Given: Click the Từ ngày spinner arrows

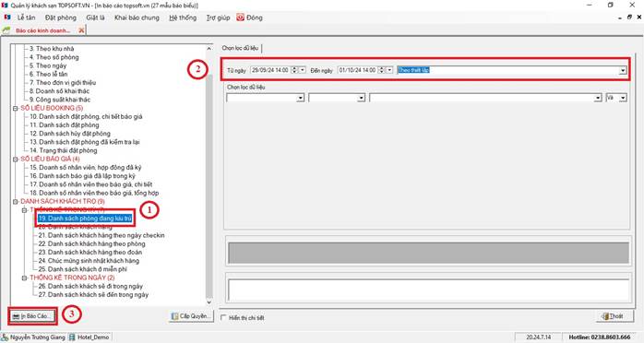Looking at the screenshot, I should pos(294,70).
